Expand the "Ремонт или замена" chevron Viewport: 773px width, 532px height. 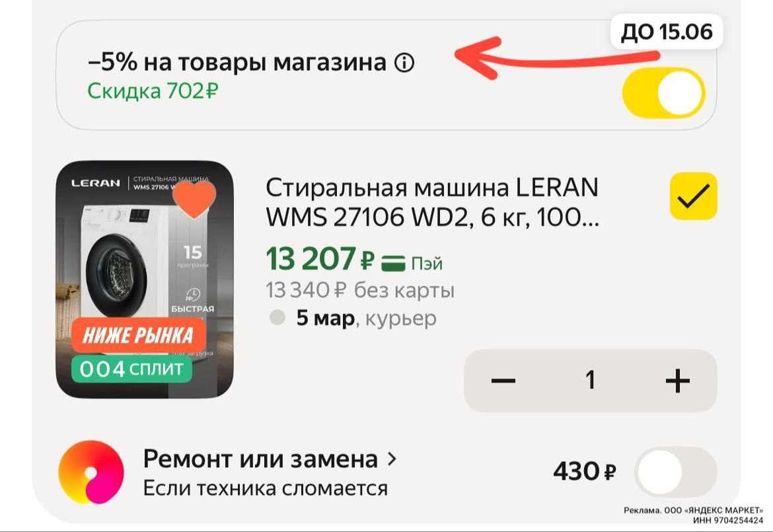coord(392,459)
